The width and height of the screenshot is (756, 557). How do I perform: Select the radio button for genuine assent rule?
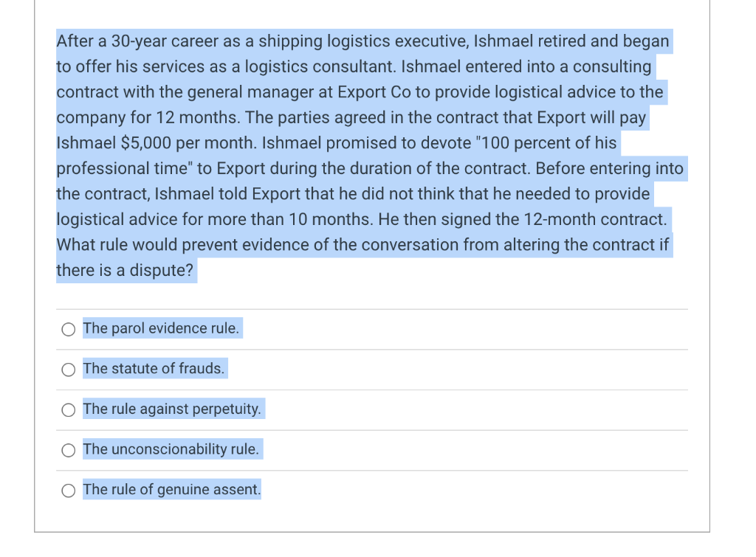68,490
